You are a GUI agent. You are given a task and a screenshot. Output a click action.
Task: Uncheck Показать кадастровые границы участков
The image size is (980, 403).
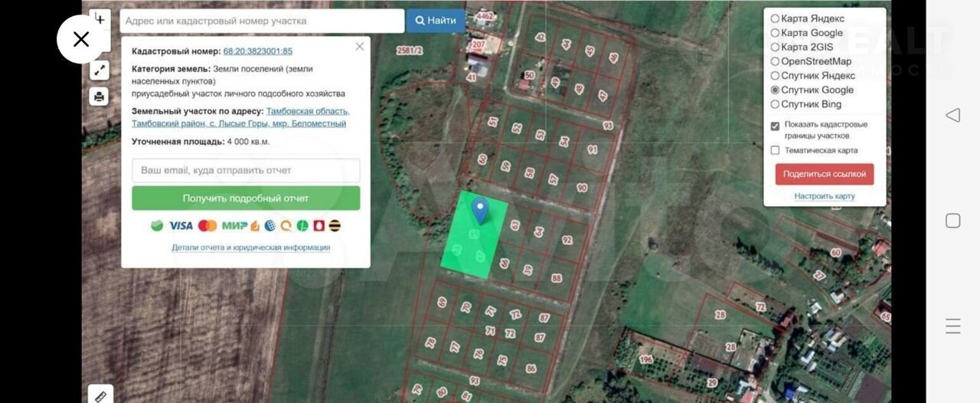[775, 126]
